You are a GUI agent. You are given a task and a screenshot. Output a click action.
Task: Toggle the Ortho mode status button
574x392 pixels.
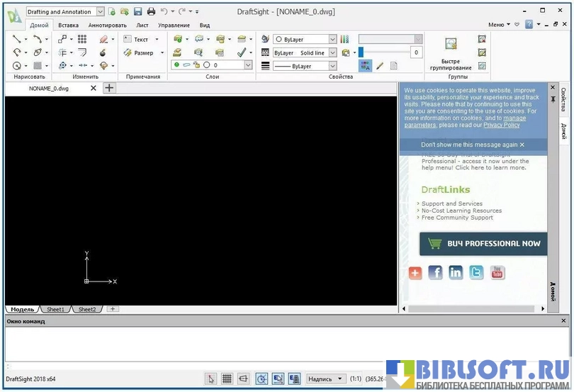click(244, 379)
